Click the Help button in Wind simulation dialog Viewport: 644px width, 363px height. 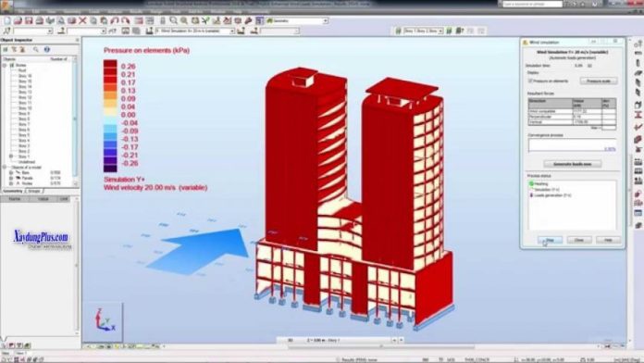click(608, 240)
